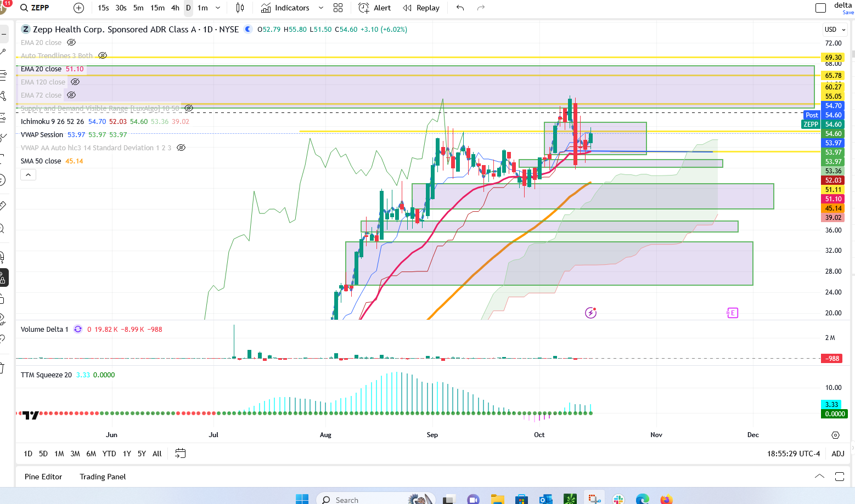
Task: Switch to the Trading Panel tab
Action: click(x=103, y=477)
